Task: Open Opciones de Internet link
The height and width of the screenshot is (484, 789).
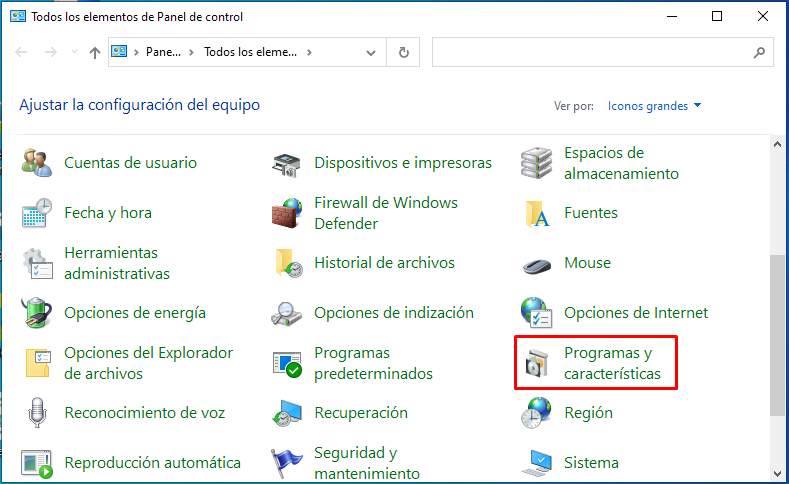Action: [636, 313]
